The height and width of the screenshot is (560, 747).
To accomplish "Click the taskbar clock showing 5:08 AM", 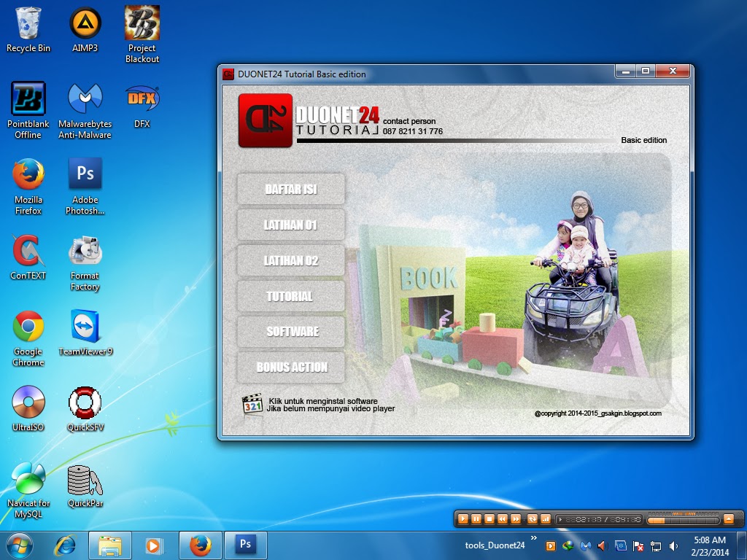I will tap(710, 545).
